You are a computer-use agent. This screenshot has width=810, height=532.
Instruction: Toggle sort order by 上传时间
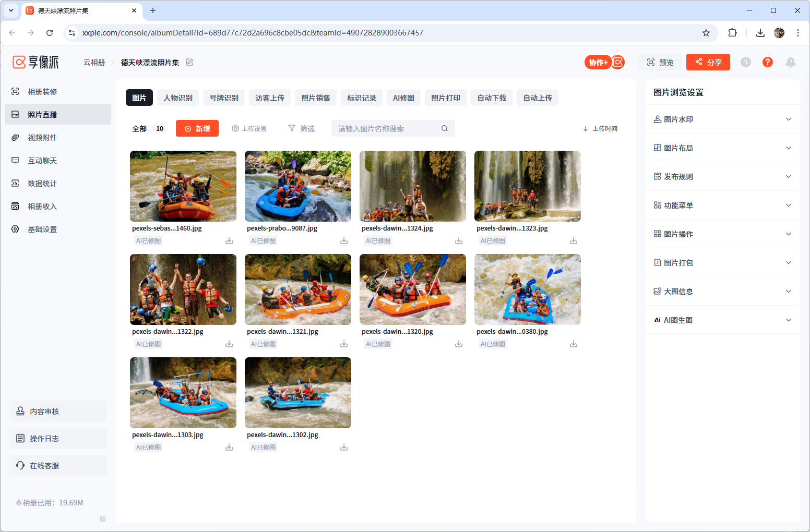click(600, 129)
